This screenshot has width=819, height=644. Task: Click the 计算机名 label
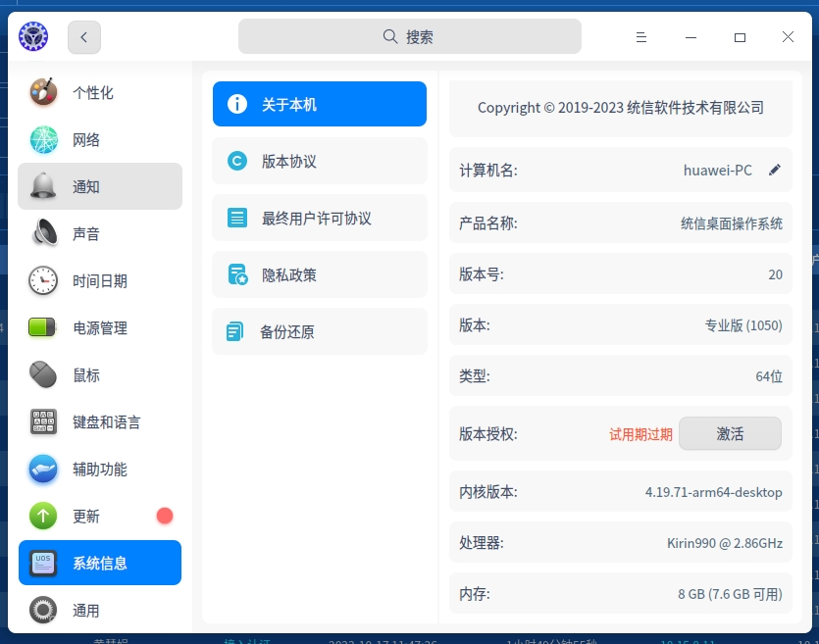coord(488,171)
